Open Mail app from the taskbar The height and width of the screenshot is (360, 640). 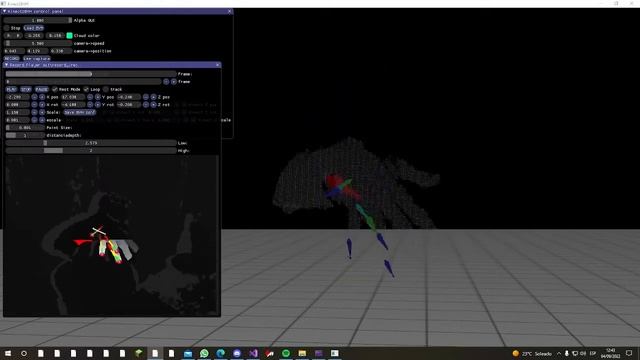[188, 353]
